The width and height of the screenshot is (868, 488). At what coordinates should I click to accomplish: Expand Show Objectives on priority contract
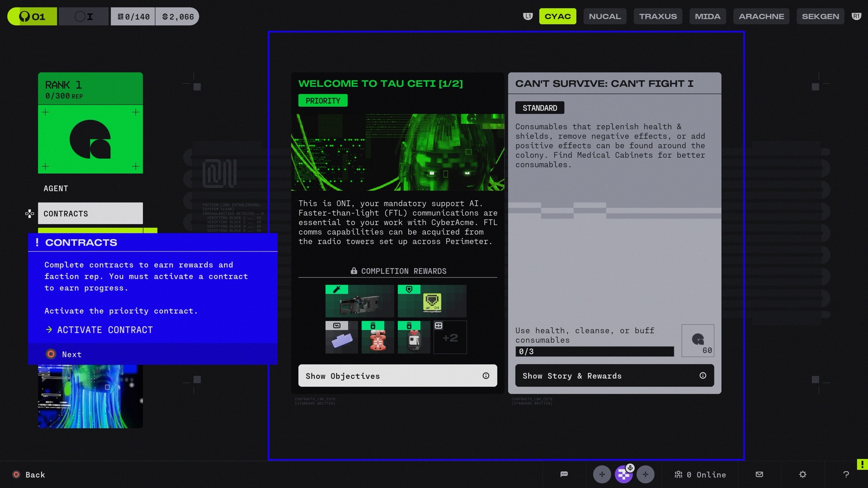397,376
